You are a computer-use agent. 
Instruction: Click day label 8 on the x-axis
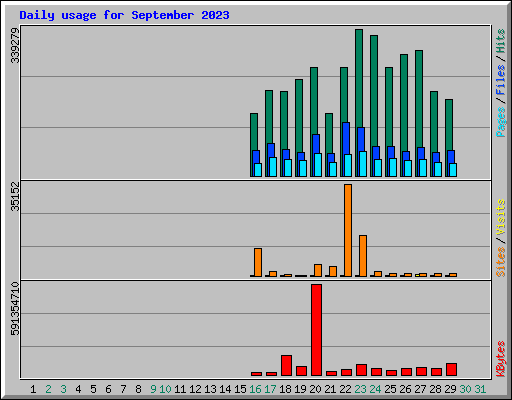[x=138, y=389]
